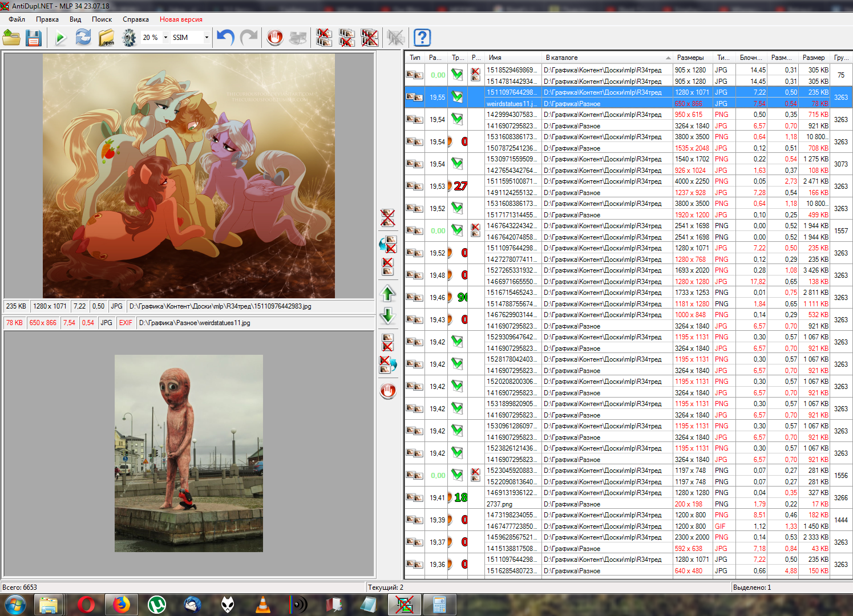
Task: Open the Правка menu
Action: click(x=47, y=19)
